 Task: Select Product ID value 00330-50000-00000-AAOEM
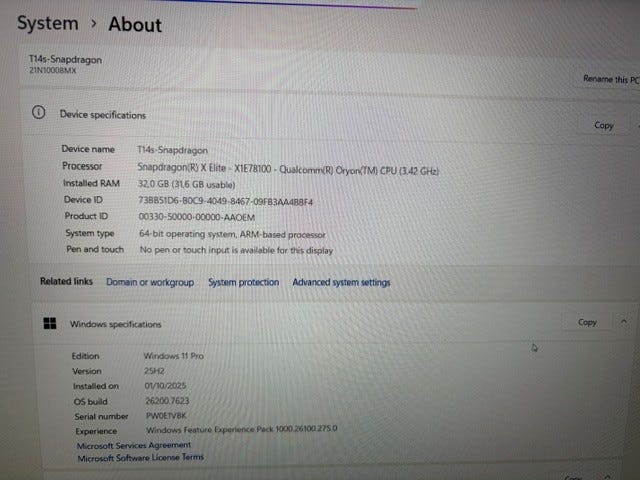tap(197, 217)
